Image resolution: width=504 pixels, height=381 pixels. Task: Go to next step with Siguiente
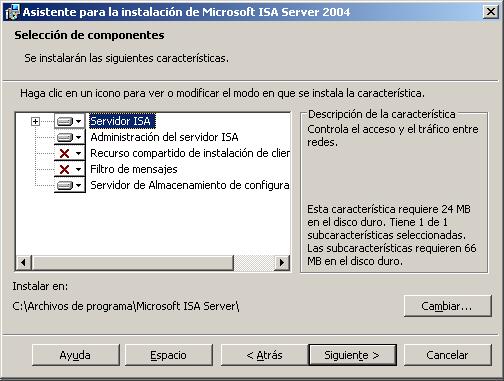(x=352, y=355)
